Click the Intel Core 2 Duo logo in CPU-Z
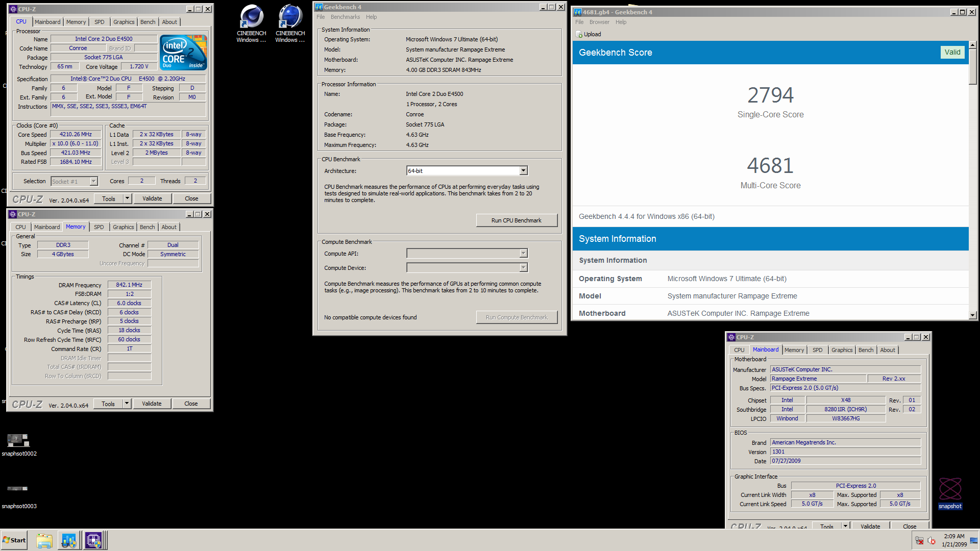Viewport: 980px width, 551px height. [183, 53]
